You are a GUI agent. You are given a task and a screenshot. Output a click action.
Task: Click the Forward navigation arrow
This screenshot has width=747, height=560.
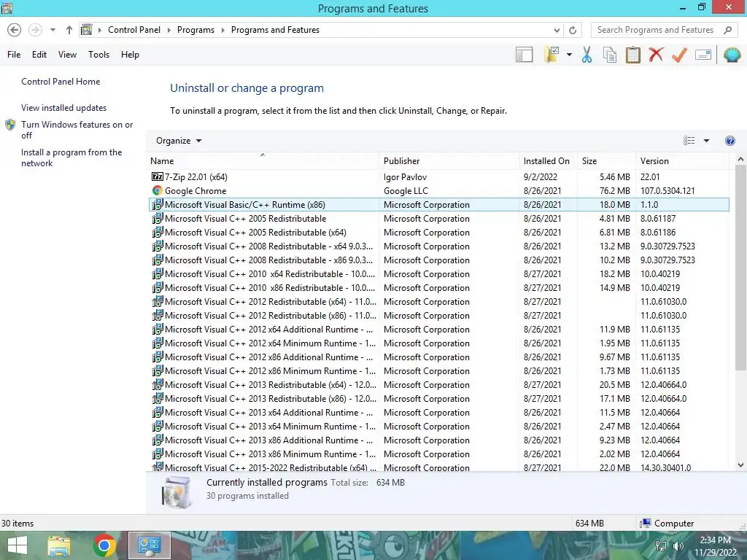tap(35, 30)
